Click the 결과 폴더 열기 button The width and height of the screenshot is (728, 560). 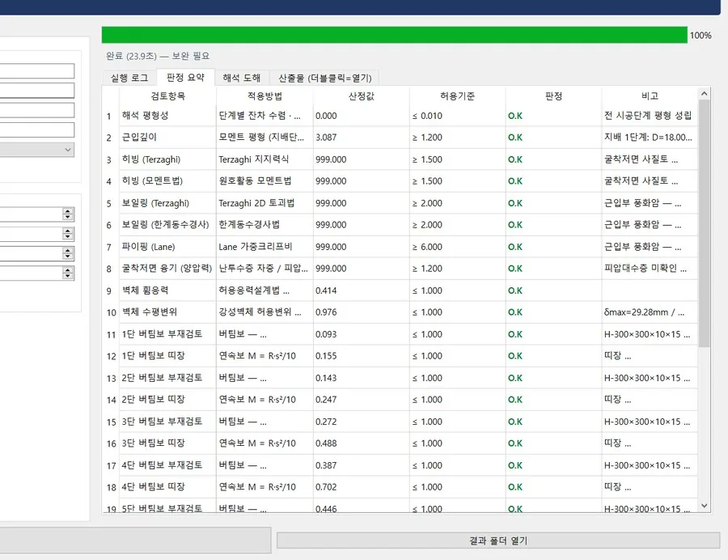pyautogui.click(x=498, y=541)
